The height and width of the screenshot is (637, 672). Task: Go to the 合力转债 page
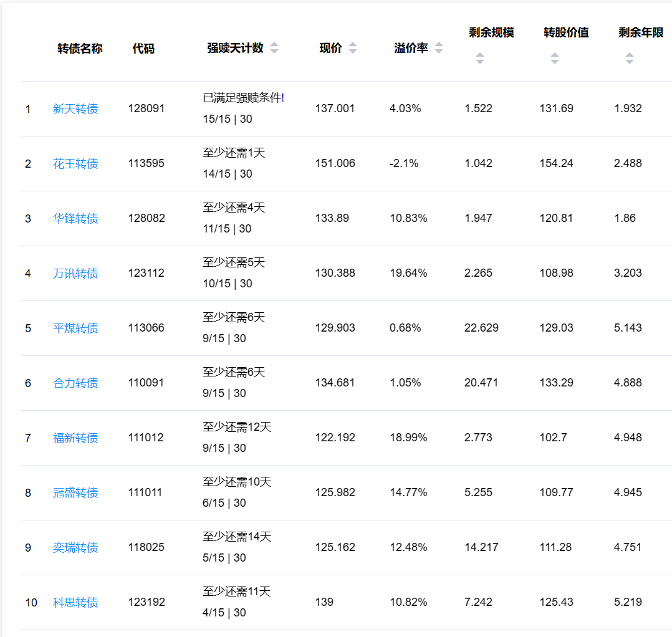[x=75, y=383]
